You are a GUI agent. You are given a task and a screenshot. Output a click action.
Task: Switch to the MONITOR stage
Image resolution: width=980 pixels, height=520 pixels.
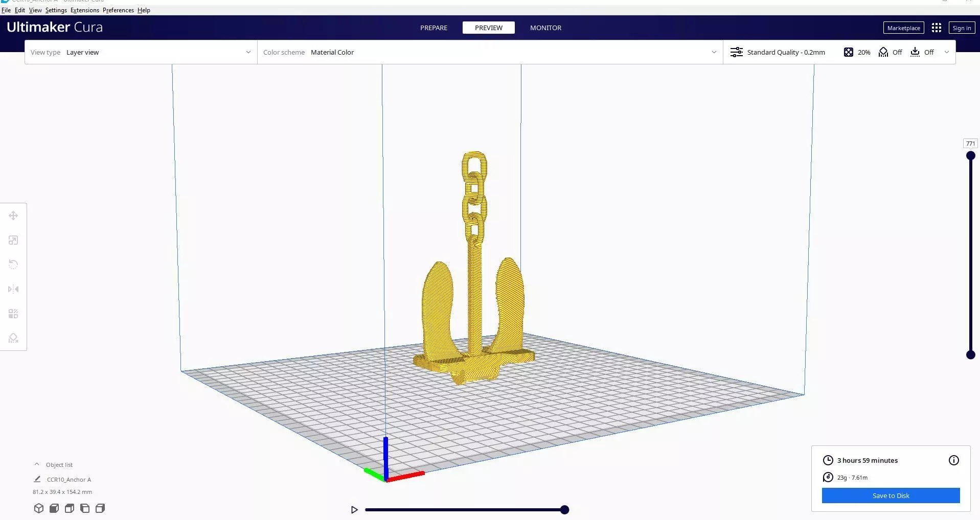click(545, 28)
